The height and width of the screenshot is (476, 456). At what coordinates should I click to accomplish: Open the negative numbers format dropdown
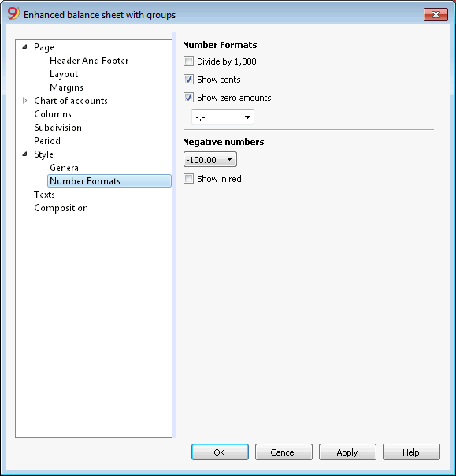pos(210,160)
